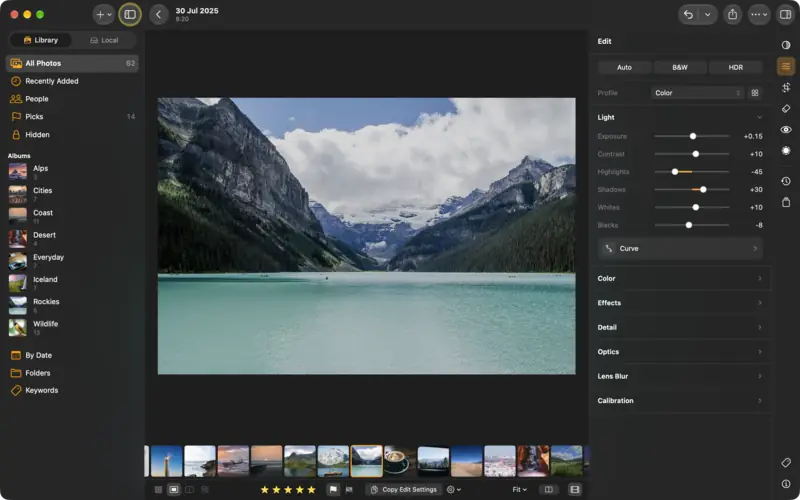Expand the Calibration section
Image resolution: width=800 pixels, height=500 pixels.
tap(680, 401)
